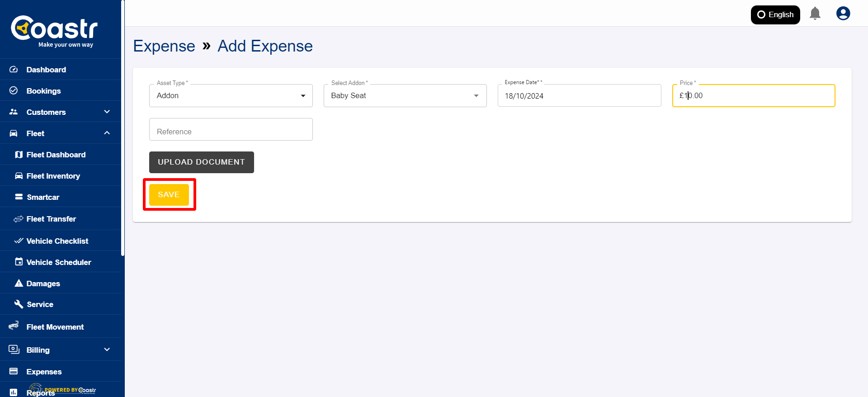The height and width of the screenshot is (397, 868).
Task: Click the Customers people icon
Action: click(14, 112)
